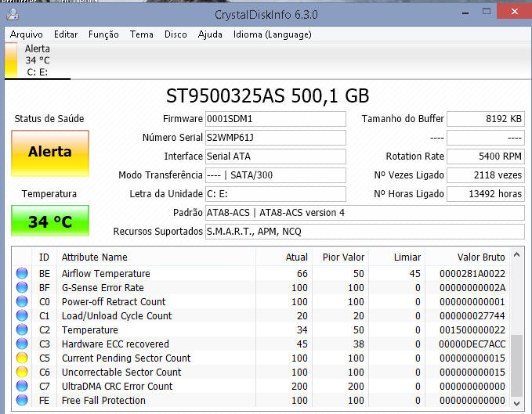Click the ST9500325AS 500,1 GB disk title
The width and height of the screenshot is (532, 414).
pos(267,96)
